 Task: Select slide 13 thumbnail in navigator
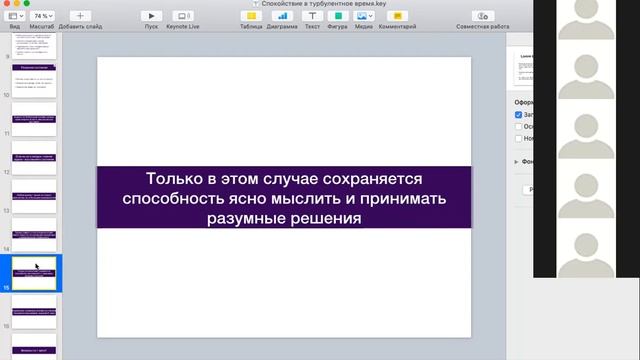pos(34,196)
